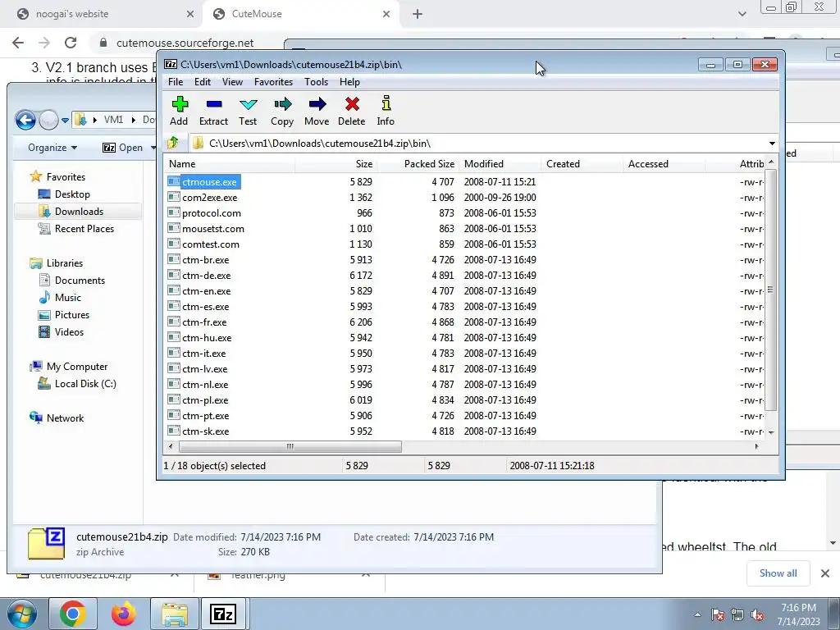
Task: Open Music library in sidebar
Action: click(67, 297)
